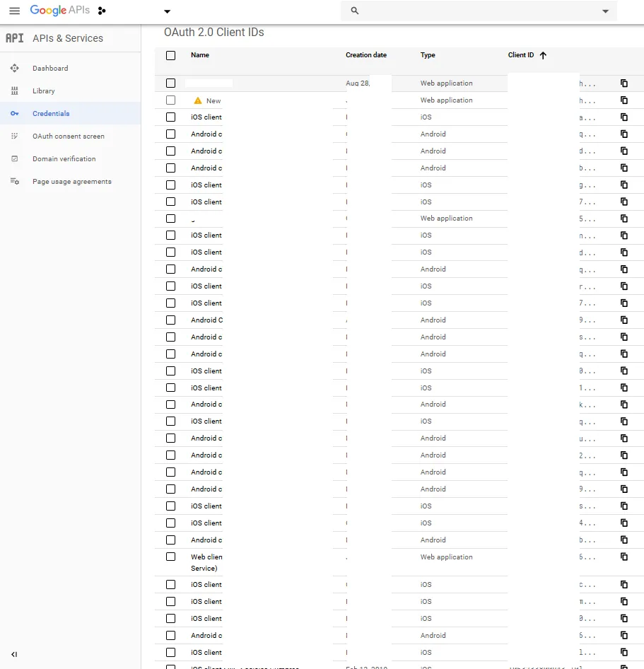Screen dimensions: 644x669
Task: Copy client ID of New row
Action: click(x=624, y=100)
